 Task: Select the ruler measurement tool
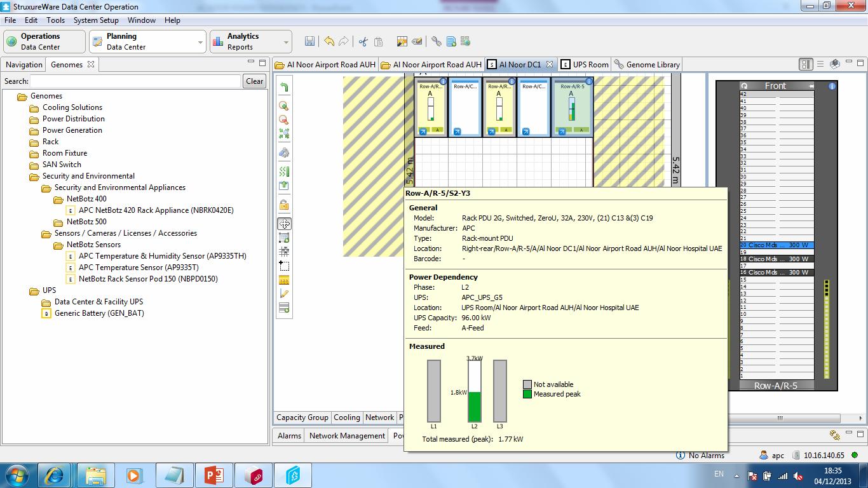(284, 280)
